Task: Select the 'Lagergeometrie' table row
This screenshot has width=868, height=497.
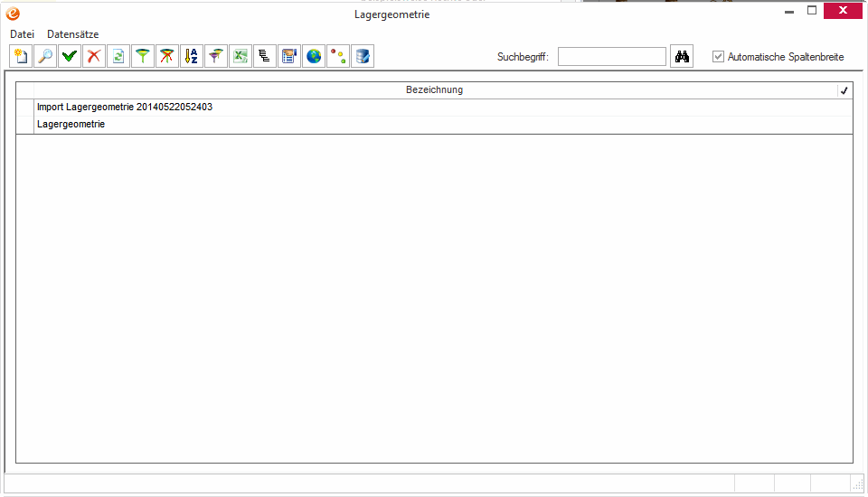Action: click(443, 125)
